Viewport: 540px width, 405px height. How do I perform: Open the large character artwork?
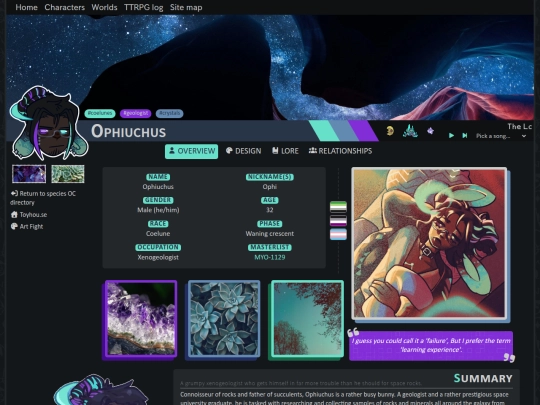429,243
